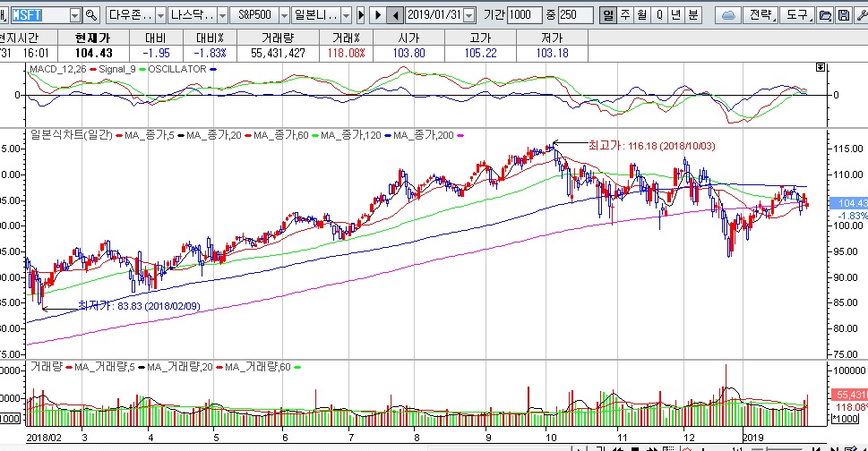Switch chart to monthly (월) period
The width and height of the screenshot is (868, 451).
click(x=642, y=15)
